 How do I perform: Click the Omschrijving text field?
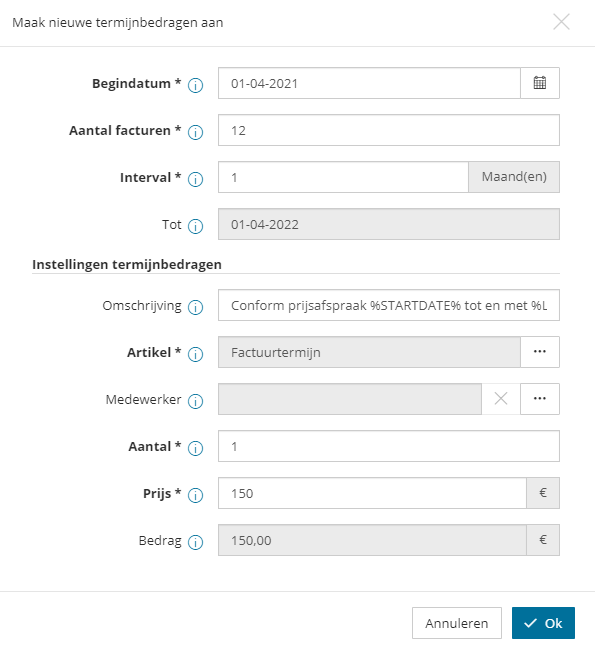click(x=389, y=305)
